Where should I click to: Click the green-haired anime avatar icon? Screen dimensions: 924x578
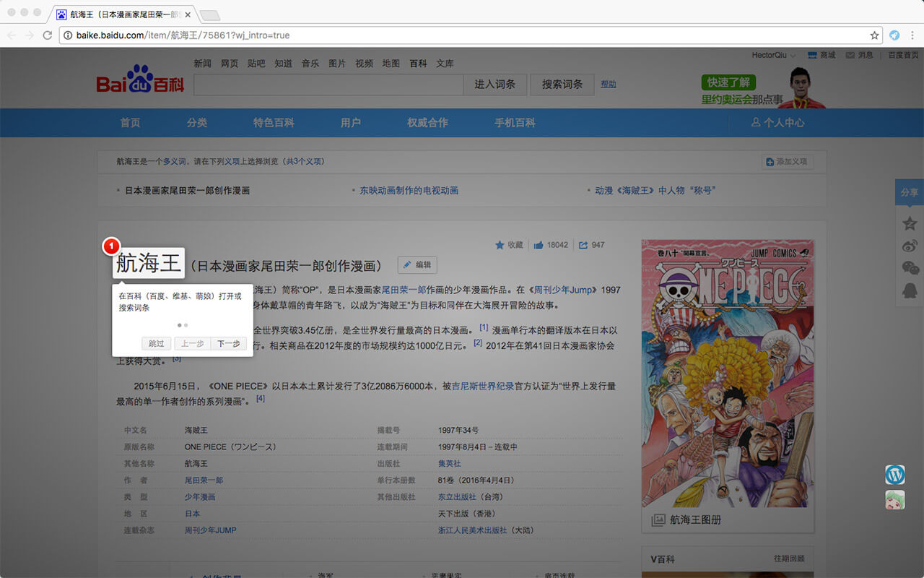pyautogui.click(x=895, y=499)
